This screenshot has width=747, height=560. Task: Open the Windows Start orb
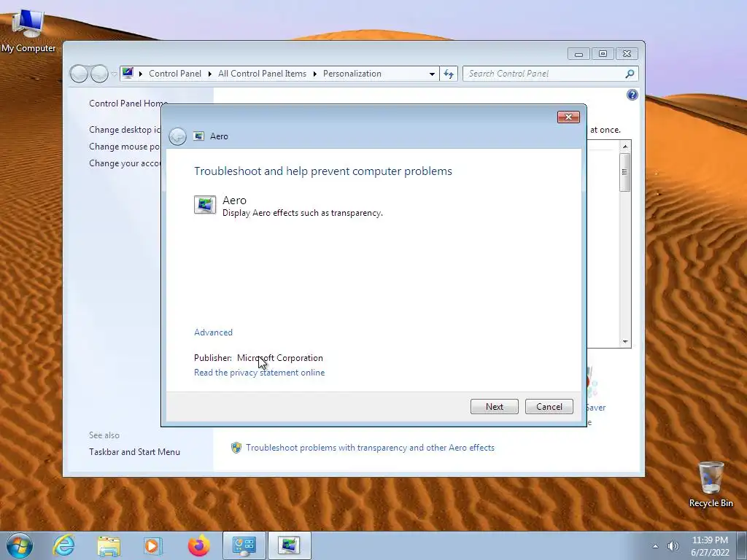[20, 545]
